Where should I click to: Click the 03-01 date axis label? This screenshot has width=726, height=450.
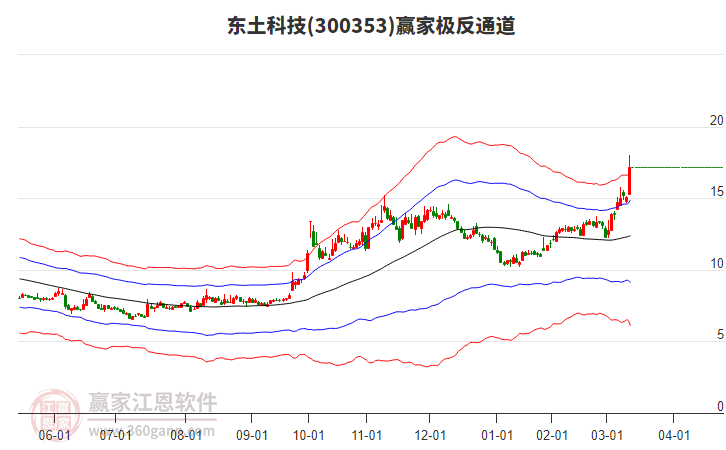pyautogui.click(x=607, y=436)
